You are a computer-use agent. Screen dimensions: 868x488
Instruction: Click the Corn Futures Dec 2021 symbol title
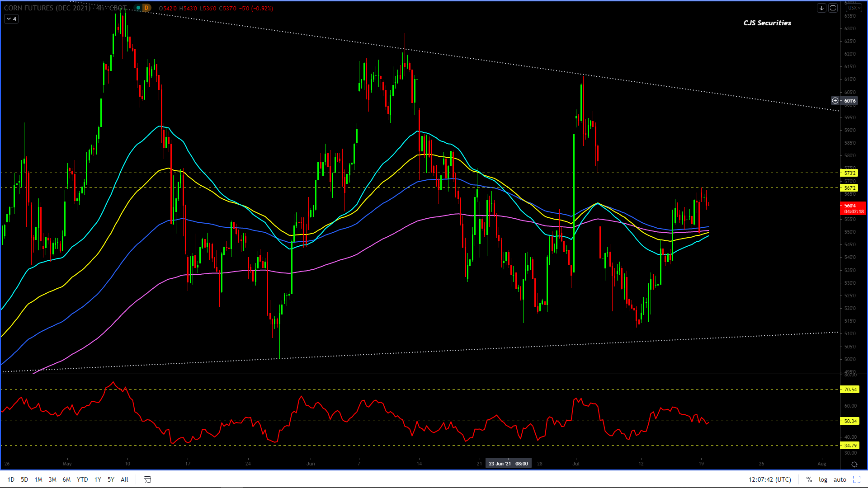47,8
